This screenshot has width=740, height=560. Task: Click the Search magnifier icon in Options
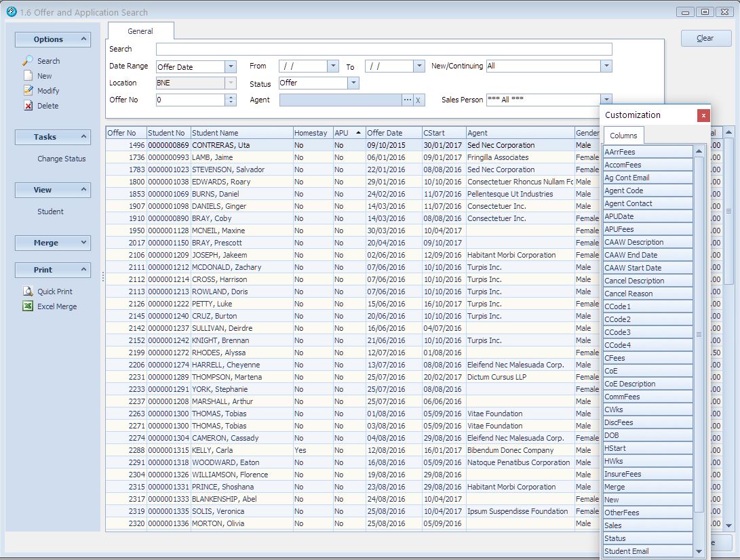pos(28,61)
